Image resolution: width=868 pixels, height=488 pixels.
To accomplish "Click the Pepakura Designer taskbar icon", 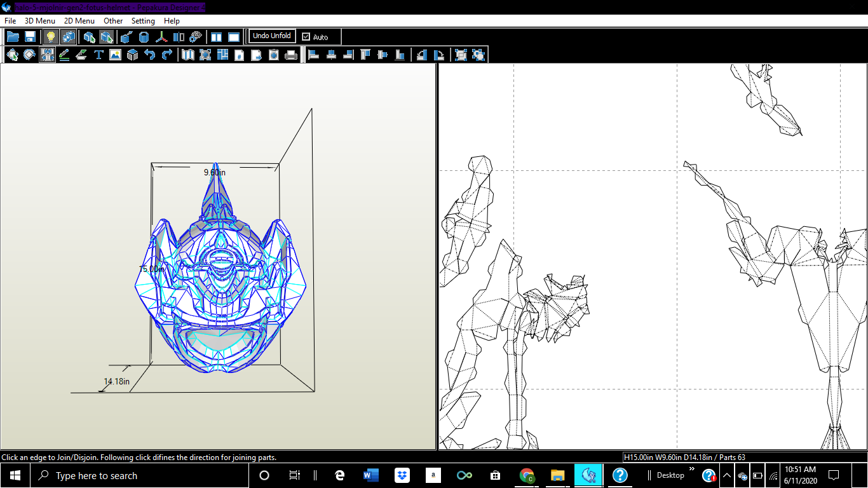I will [x=588, y=475].
